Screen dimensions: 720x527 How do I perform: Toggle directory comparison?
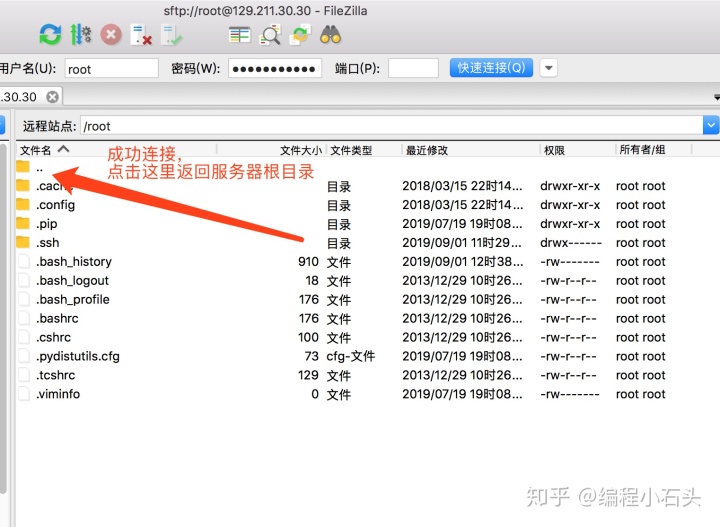click(270, 35)
